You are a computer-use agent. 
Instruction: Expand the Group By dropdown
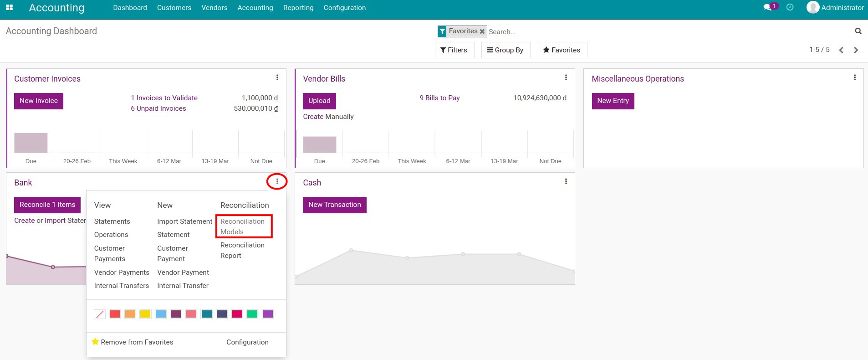coord(505,50)
